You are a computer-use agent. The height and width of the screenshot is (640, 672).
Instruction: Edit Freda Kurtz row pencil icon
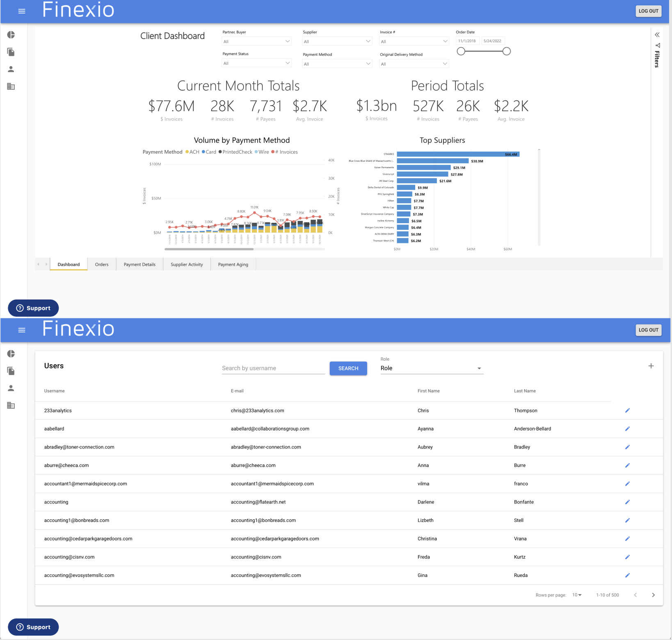pos(627,557)
